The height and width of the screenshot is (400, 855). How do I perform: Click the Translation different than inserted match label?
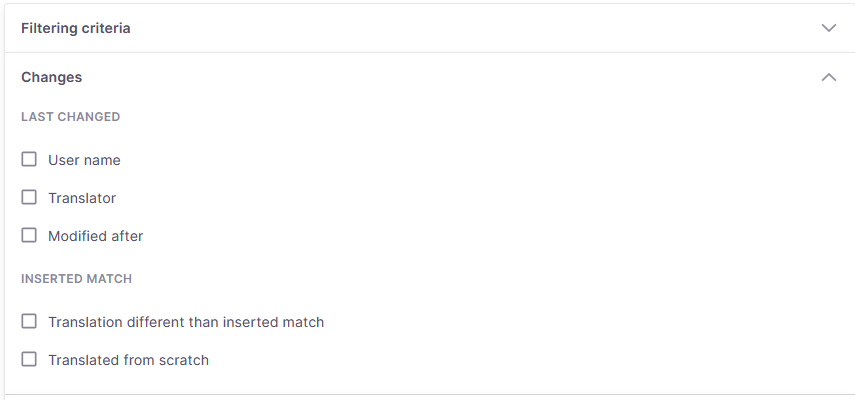coord(186,322)
